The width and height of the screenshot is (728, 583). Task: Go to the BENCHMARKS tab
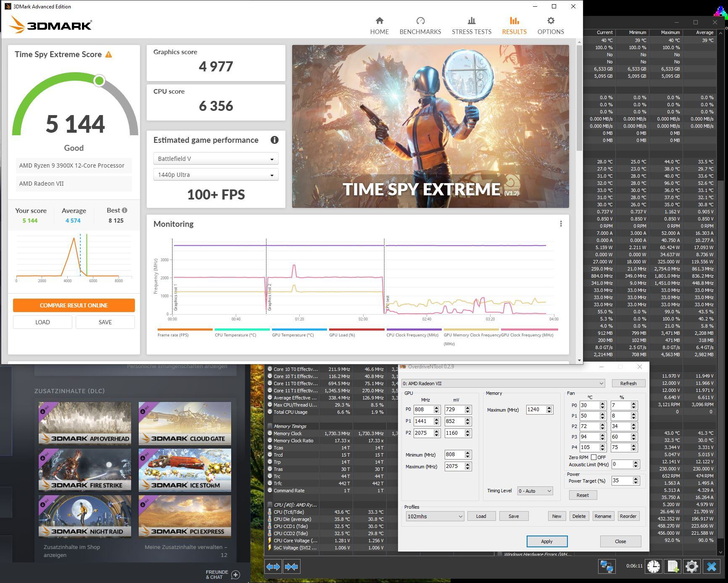pyautogui.click(x=420, y=26)
